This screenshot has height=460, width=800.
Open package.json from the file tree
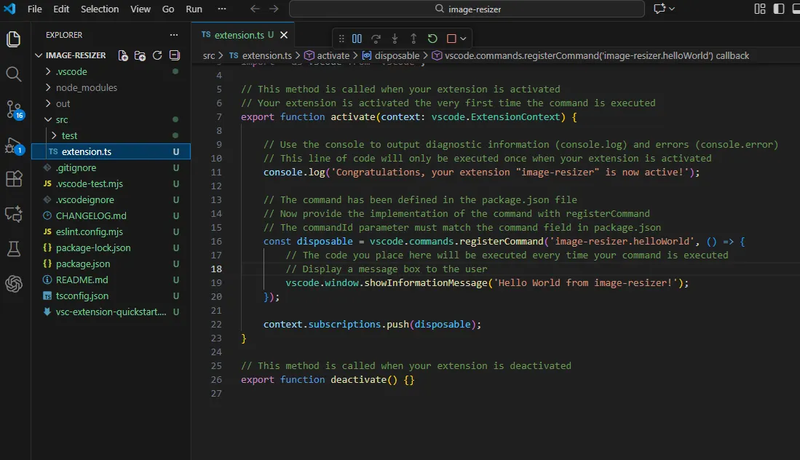point(82,264)
